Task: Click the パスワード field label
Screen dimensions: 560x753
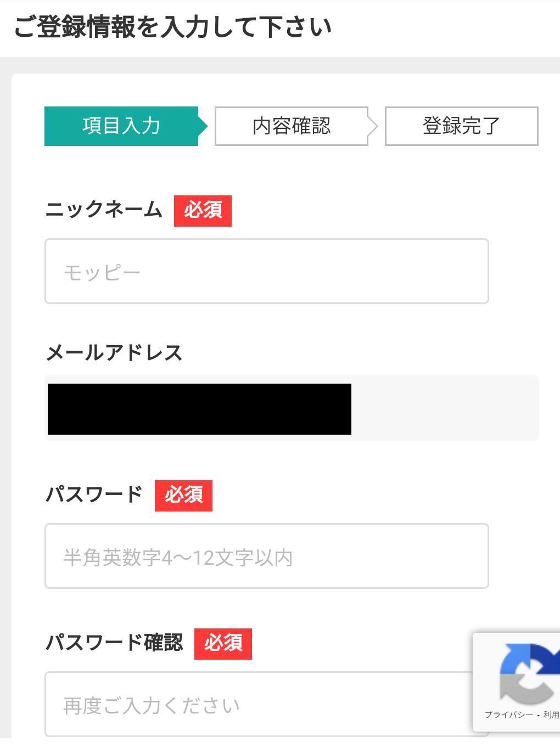Action: pos(94,495)
